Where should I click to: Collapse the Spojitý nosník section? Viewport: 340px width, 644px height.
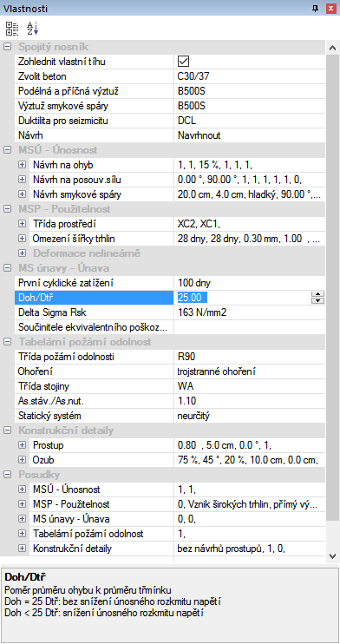8,47
